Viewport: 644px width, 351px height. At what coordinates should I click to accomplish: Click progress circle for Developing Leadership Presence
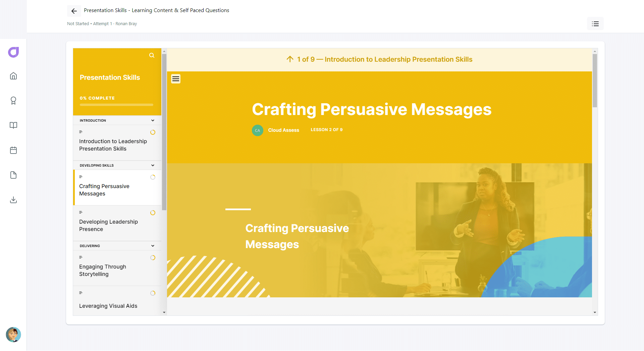coord(153,213)
